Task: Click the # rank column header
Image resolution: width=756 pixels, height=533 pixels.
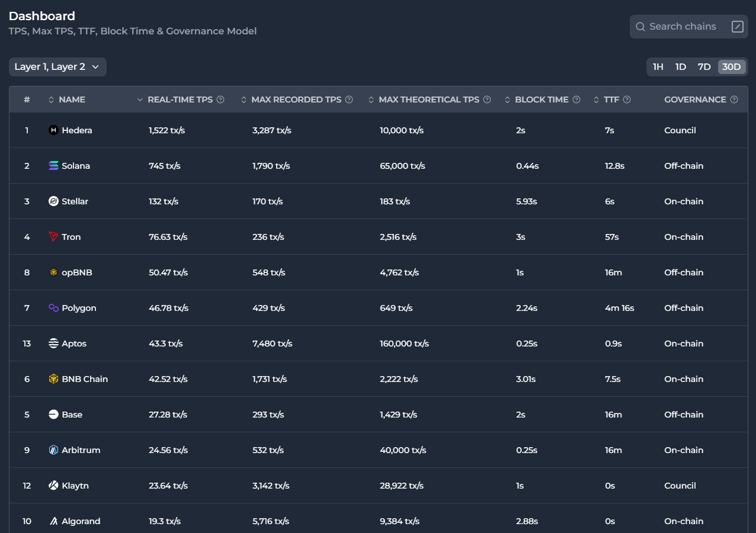Action: [x=27, y=99]
